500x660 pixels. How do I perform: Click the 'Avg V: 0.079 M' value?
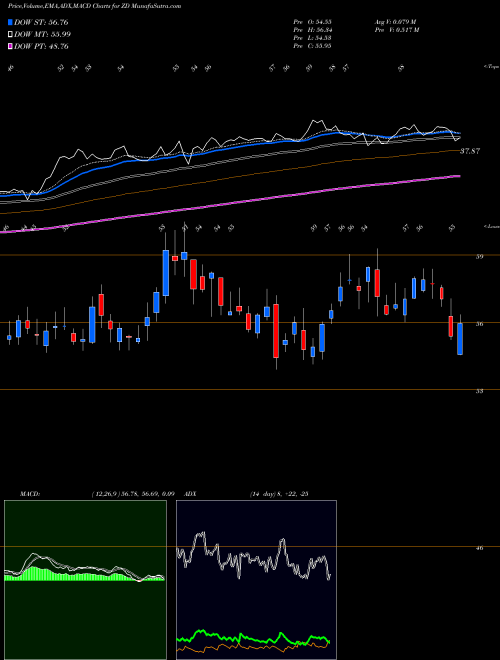point(395,22)
